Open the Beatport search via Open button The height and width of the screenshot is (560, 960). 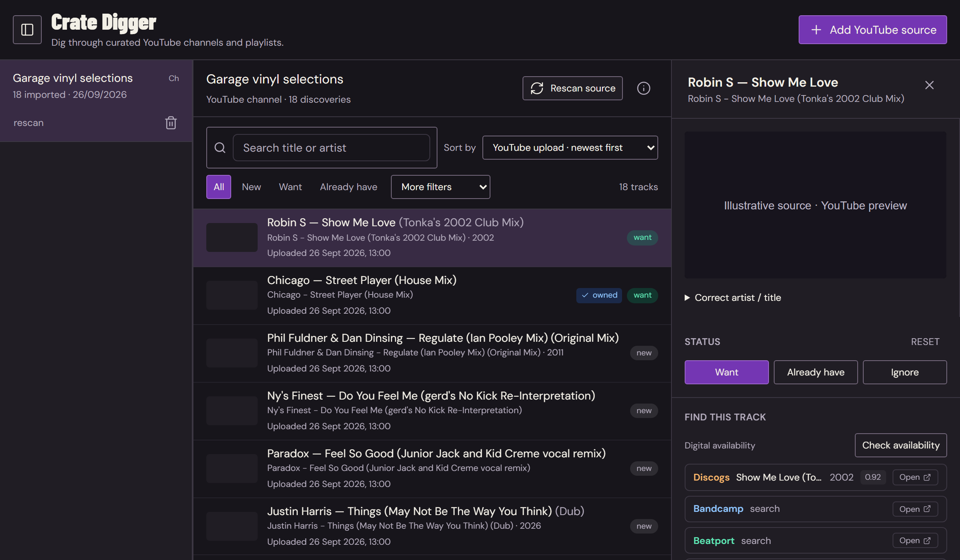click(x=915, y=541)
